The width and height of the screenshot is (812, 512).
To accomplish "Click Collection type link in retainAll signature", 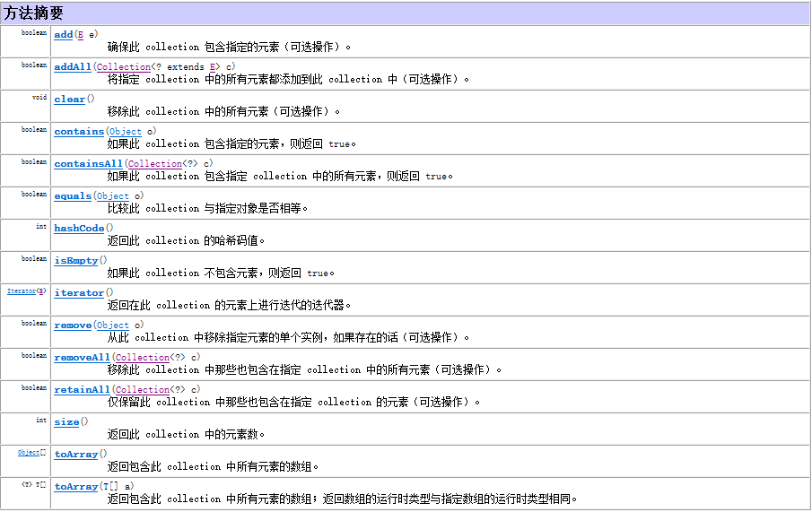I will (142, 389).
